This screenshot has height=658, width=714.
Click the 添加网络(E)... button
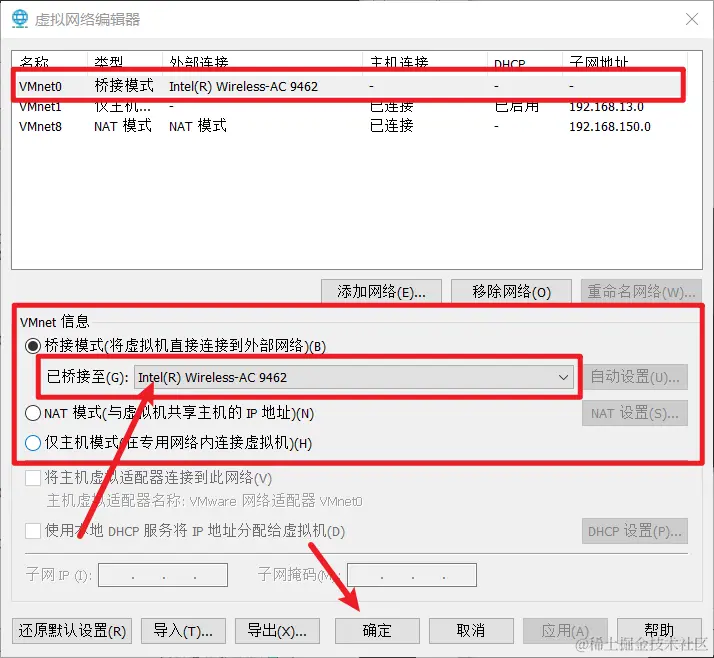click(x=381, y=291)
